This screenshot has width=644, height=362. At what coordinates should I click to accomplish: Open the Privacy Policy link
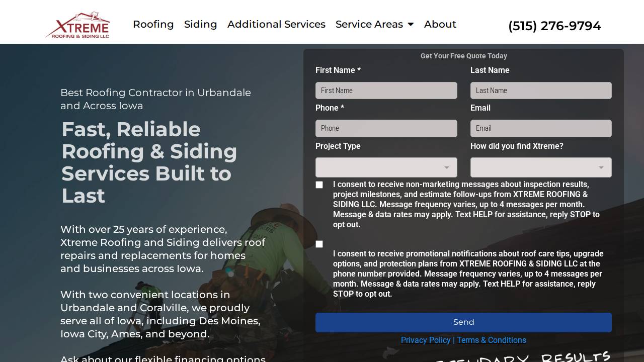tap(426, 340)
